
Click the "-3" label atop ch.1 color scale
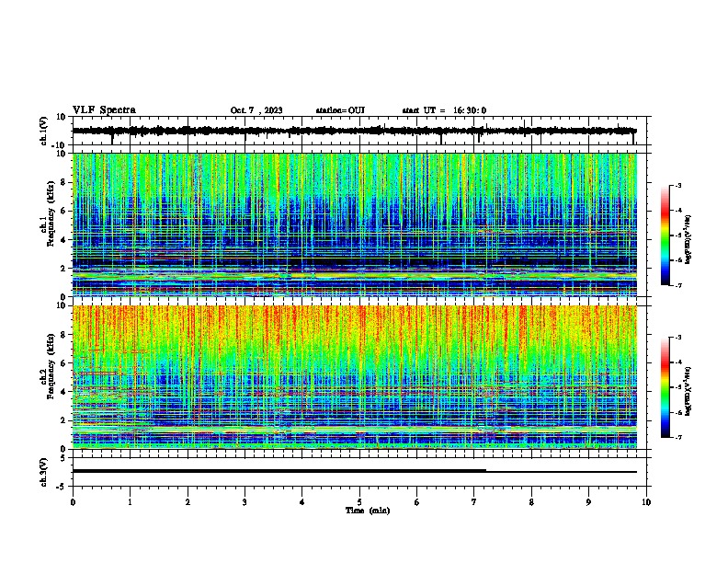pos(677,185)
